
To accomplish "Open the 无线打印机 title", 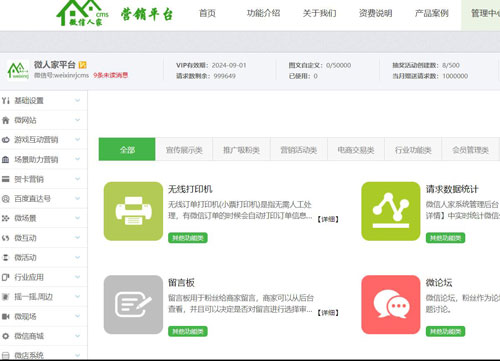I will point(190,189).
